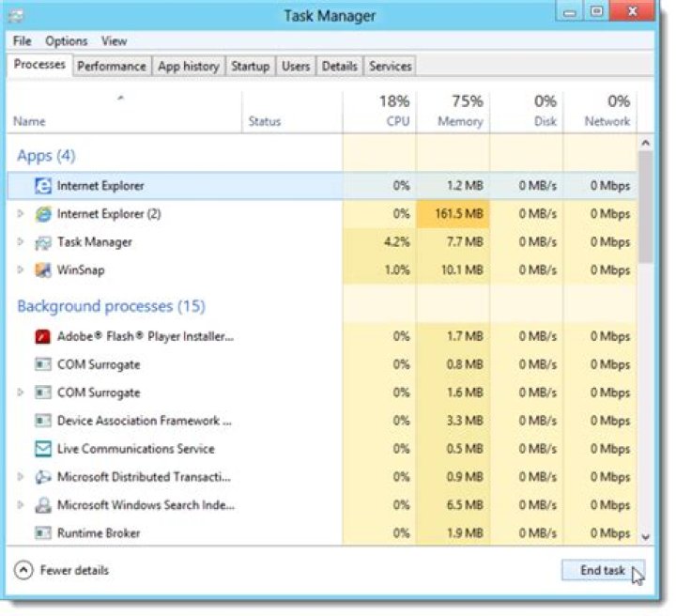Click the 161.5 MB memory cell
The height and width of the screenshot is (616, 676).
[x=453, y=214]
